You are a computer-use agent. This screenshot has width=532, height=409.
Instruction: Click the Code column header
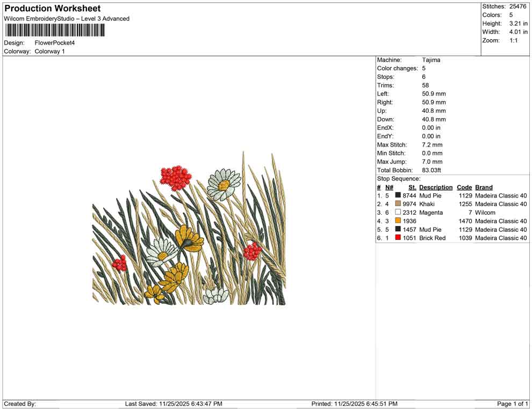point(464,187)
